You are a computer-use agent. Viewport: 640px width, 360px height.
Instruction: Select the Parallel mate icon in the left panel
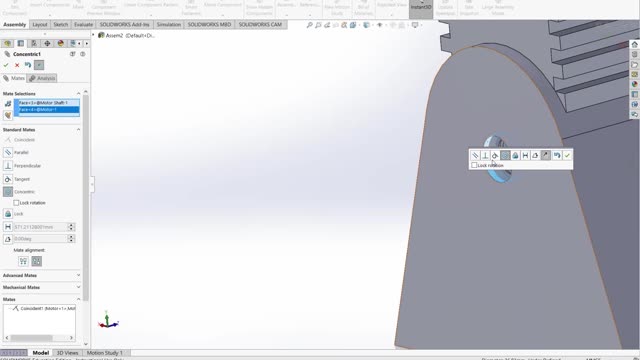click(8, 152)
